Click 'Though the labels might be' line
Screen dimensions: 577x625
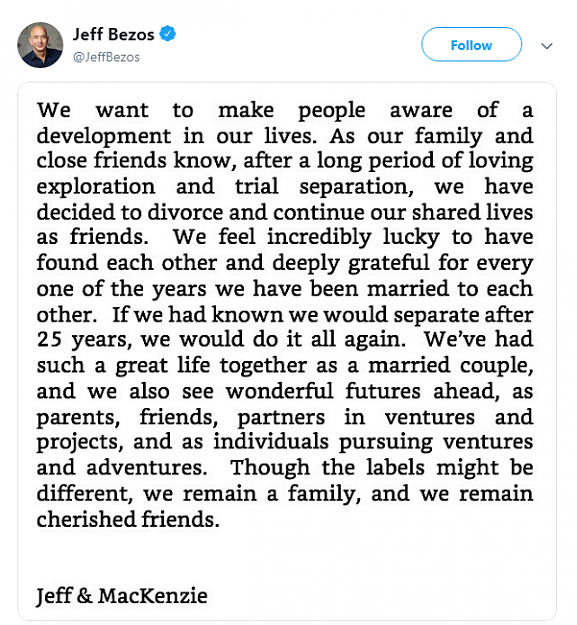(382, 468)
